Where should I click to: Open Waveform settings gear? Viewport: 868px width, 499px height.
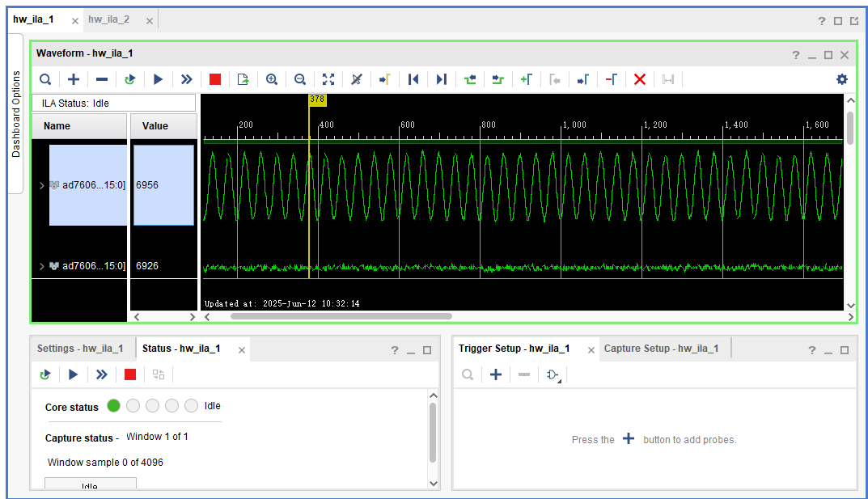(842, 79)
